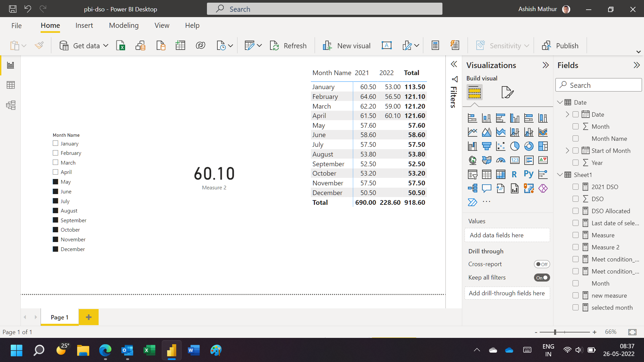This screenshot has height=362, width=644.
Task: Open the File menu
Action: (x=16, y=25)
